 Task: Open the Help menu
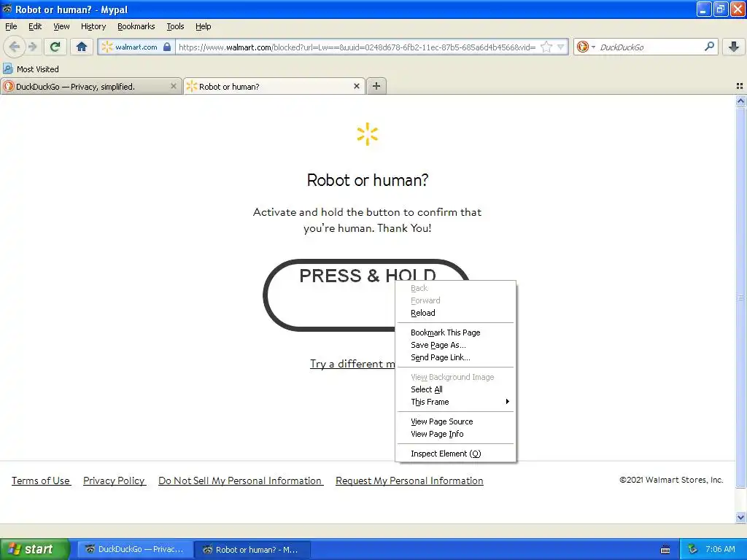click(x=204, y=26)
